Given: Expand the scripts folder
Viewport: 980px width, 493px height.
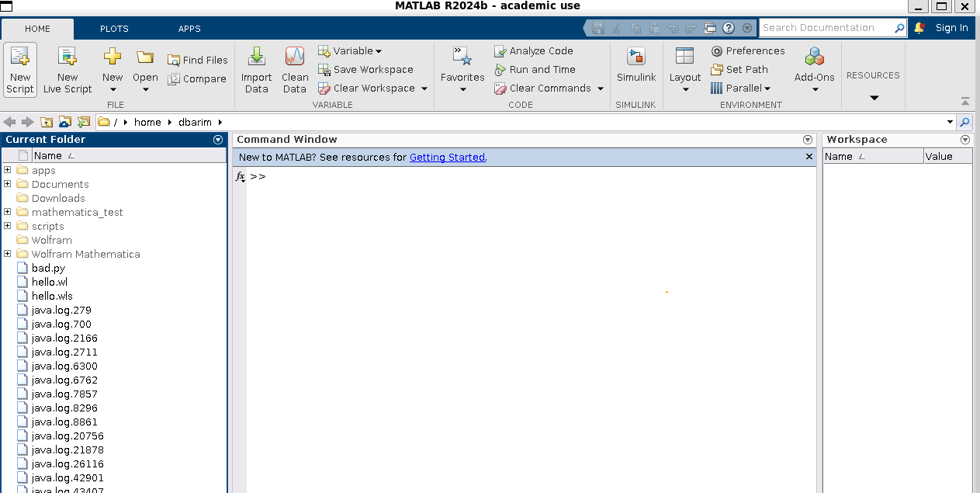Looking at the screenshot, I should click(8, 226).
